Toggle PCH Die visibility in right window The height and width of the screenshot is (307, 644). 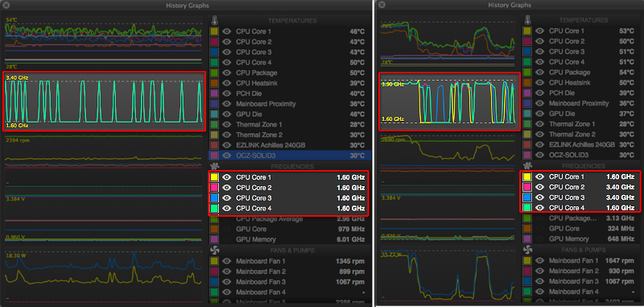pos(539,93)
